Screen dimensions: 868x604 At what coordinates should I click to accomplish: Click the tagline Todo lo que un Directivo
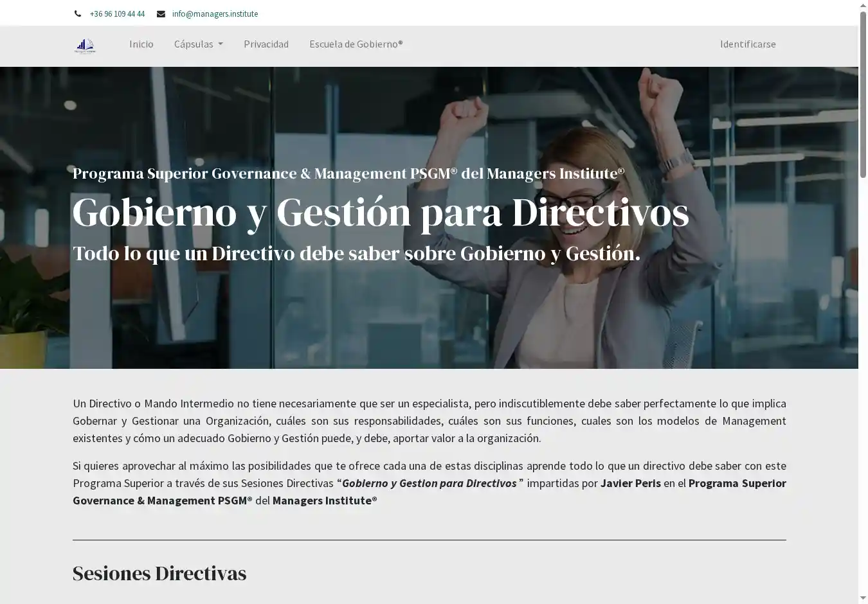click(x=356, y=254)
